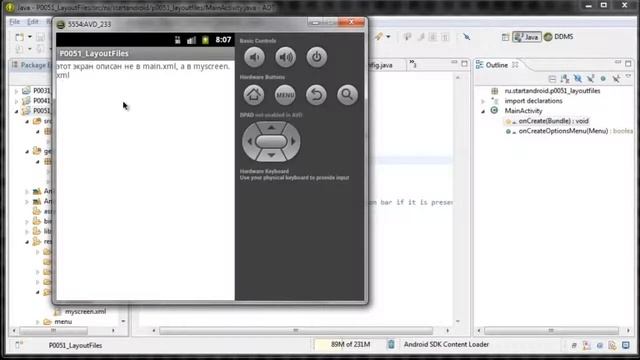Viewport: 640px width, 360px height.
Task: Open the New button dropdown arrow
Action: pyautogui.click(x=30, y=37)
